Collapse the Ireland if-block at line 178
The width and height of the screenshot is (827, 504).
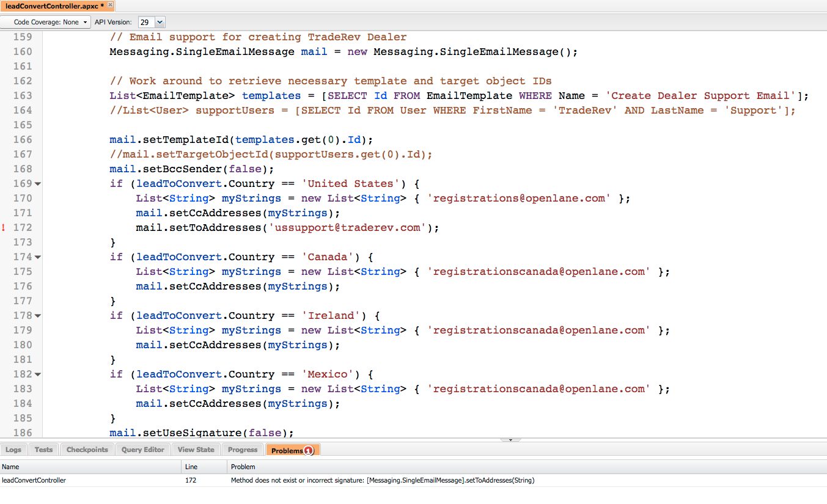point(38,316)
